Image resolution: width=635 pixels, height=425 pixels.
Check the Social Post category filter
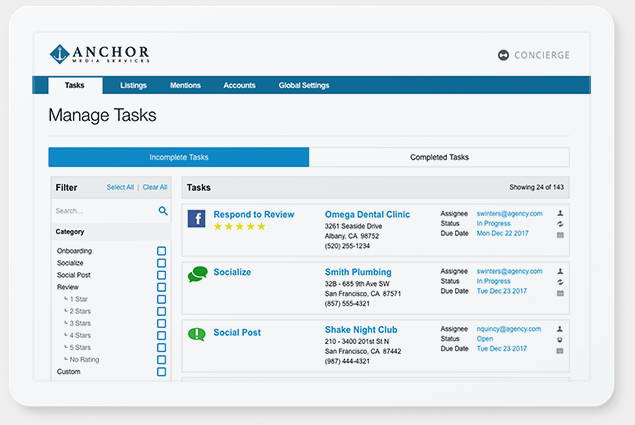click(x=161, y=275)
